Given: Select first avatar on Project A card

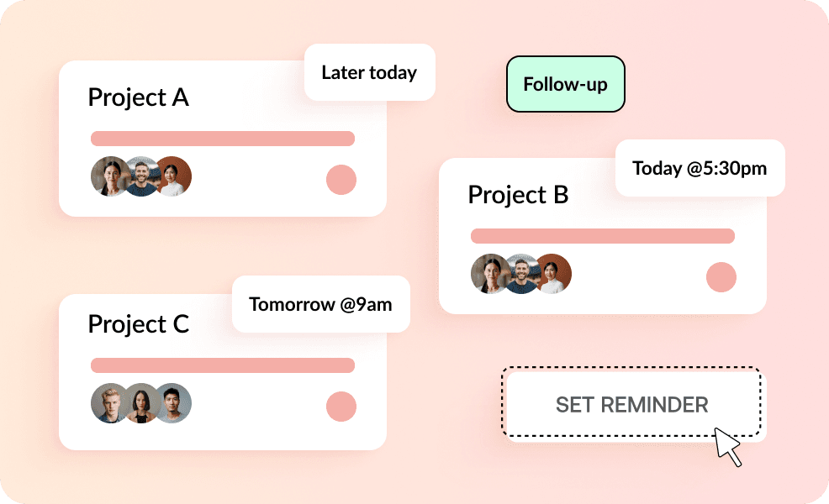Looking at the screenshot, I should click(108, 176).
